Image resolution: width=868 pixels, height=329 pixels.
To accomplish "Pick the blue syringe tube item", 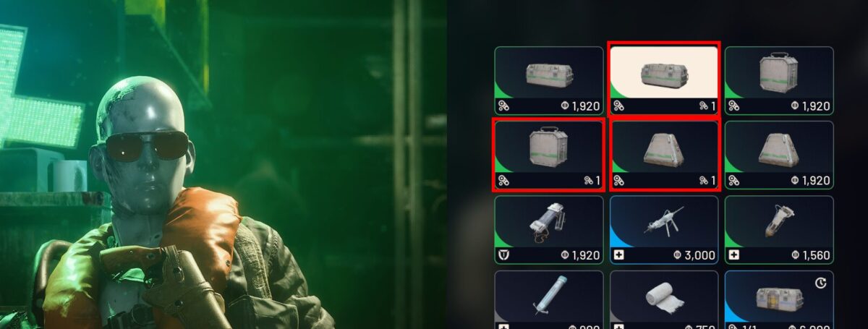I will click(x=549, y=299).
